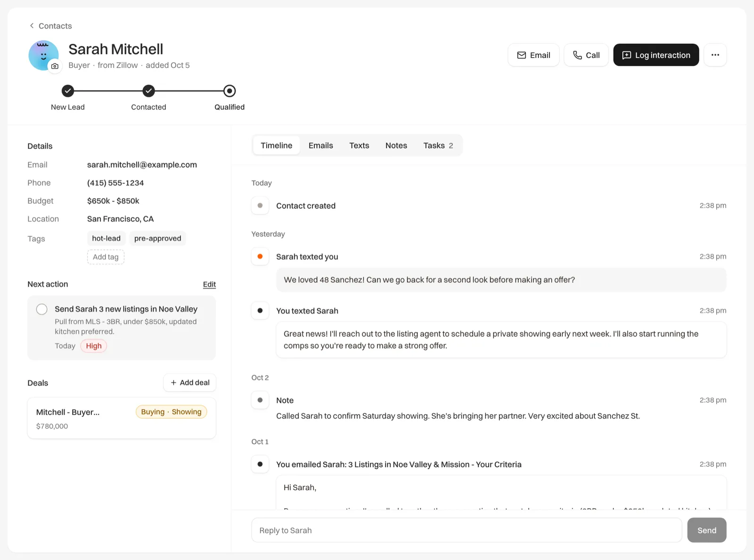Select the Qualified pipeline stage
This screenshot has width=754, height=560.
[x=229, y=91]
